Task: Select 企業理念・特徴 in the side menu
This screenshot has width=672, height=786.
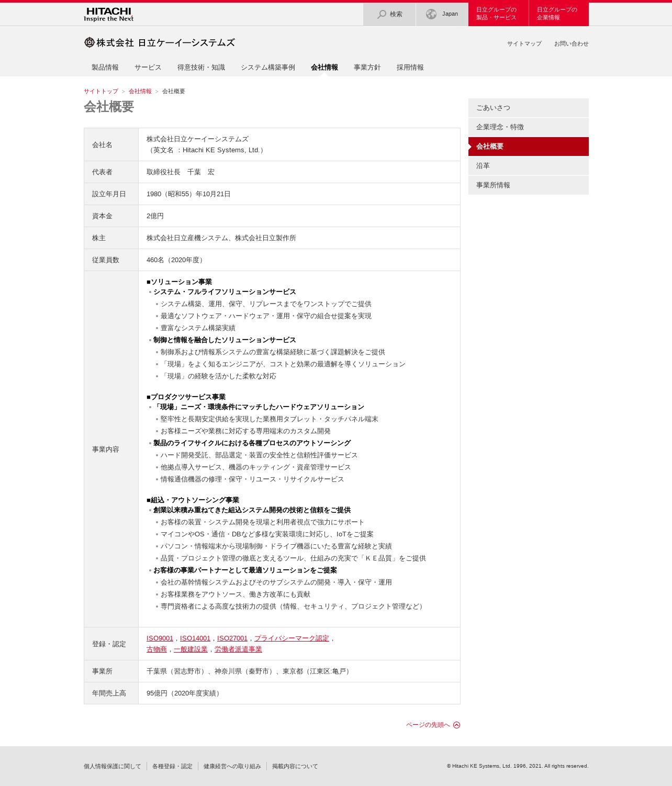Action: [529, 127]
